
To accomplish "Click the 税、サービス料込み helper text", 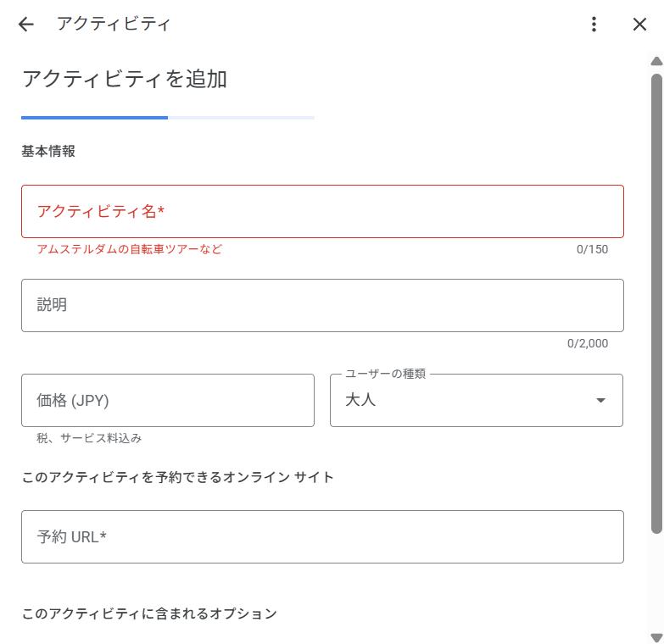I will pyautogui.click(x=89, y=438).
